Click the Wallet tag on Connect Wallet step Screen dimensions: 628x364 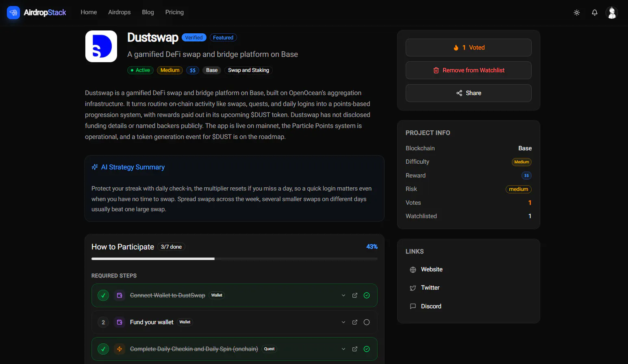coord(217,295)
